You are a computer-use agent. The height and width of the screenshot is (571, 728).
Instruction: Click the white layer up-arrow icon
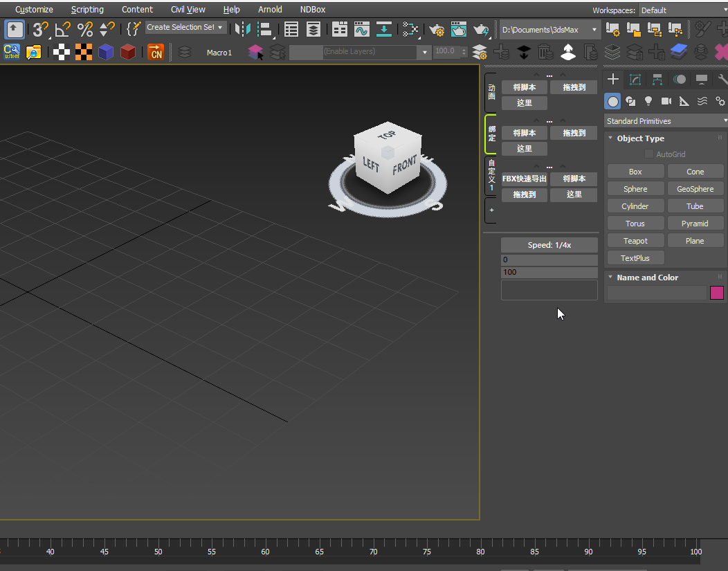click(568, 52)
